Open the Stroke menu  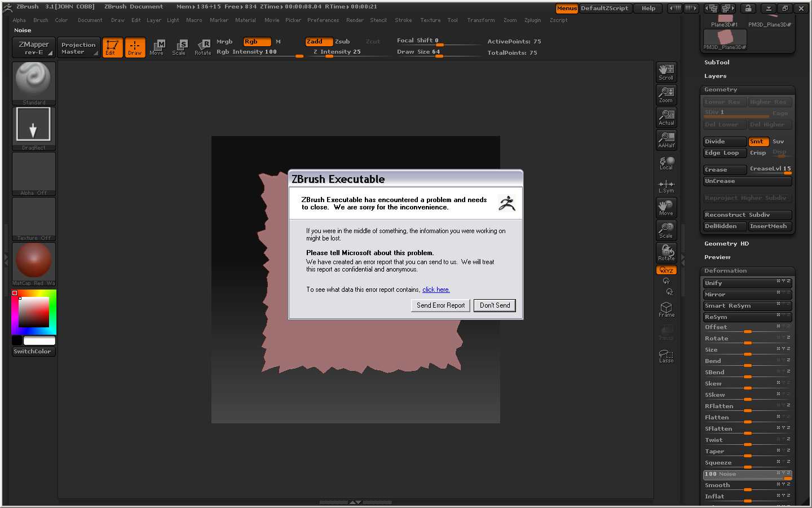[403, 20]
